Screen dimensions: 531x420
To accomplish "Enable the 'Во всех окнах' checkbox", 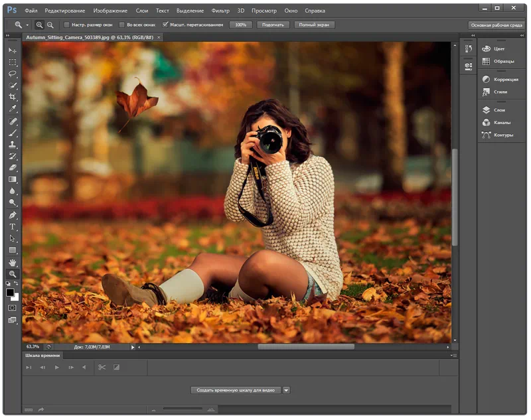I will tap(121, 25).
